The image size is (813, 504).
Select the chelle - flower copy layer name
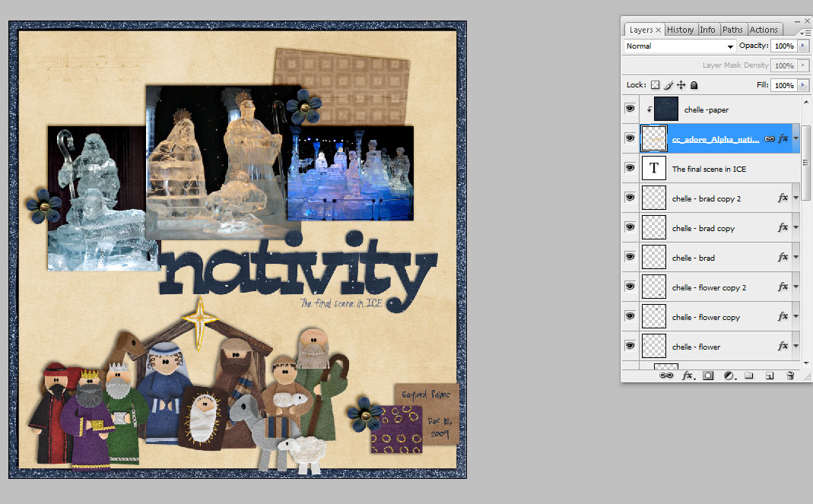(x=706, y=317)
